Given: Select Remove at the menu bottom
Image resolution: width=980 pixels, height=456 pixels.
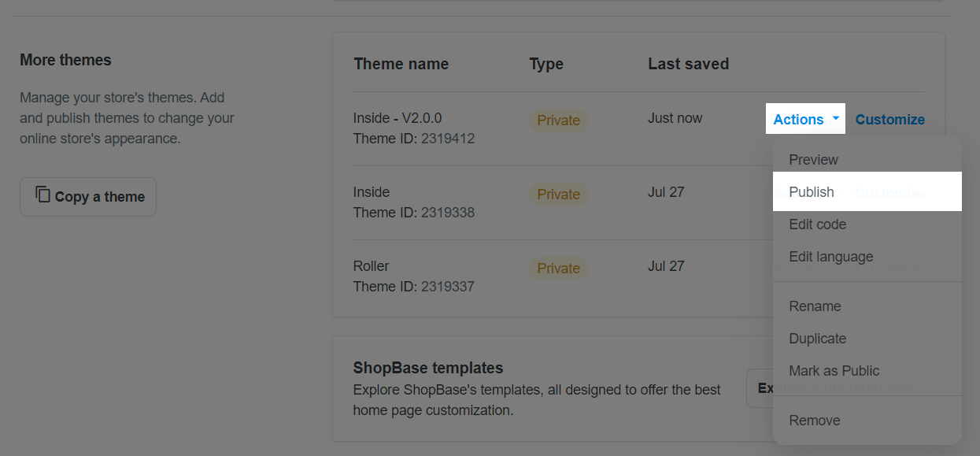Looking at the screenshot, I should pyautogui.click(x=814, y=421).
